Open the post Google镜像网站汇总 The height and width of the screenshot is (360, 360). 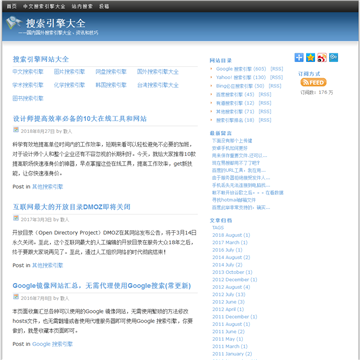102,286
